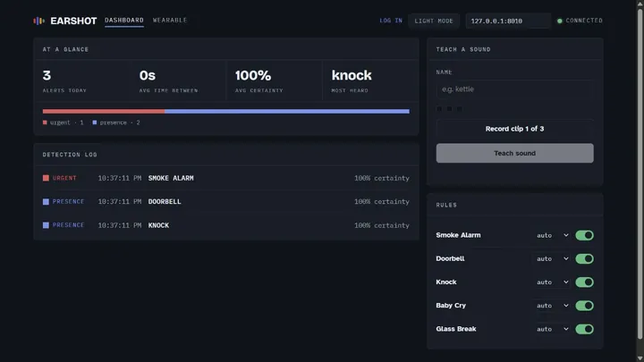Click Record clip 1 of 3
This screenshot has height=362, width=644.
(514, 129)
